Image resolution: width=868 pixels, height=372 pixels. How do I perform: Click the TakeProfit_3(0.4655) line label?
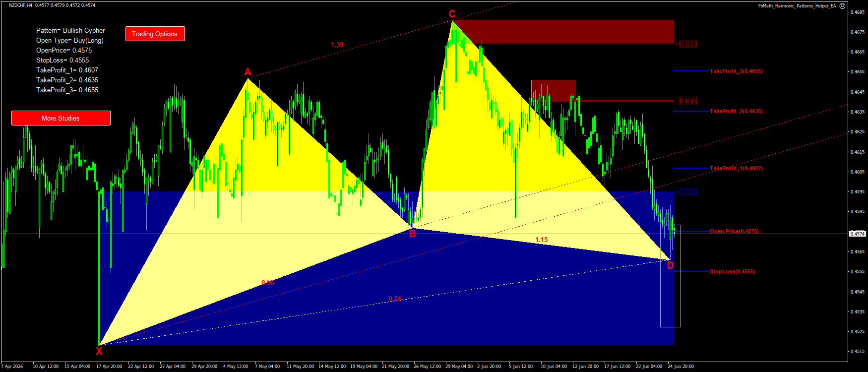[736, 71]
